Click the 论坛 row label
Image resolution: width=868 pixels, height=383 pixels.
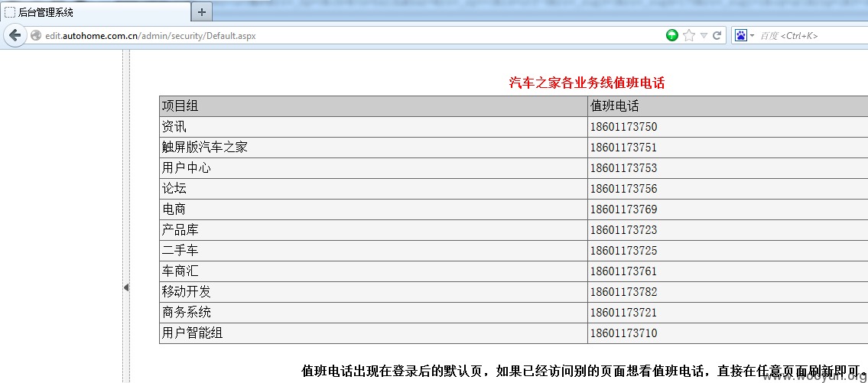tap(174, 189)
